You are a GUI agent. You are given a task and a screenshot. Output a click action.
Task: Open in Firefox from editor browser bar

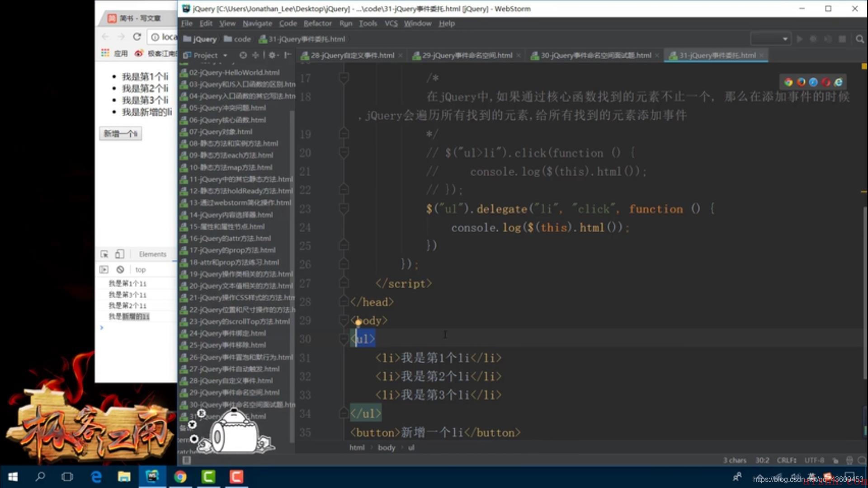tap(801, 82)
